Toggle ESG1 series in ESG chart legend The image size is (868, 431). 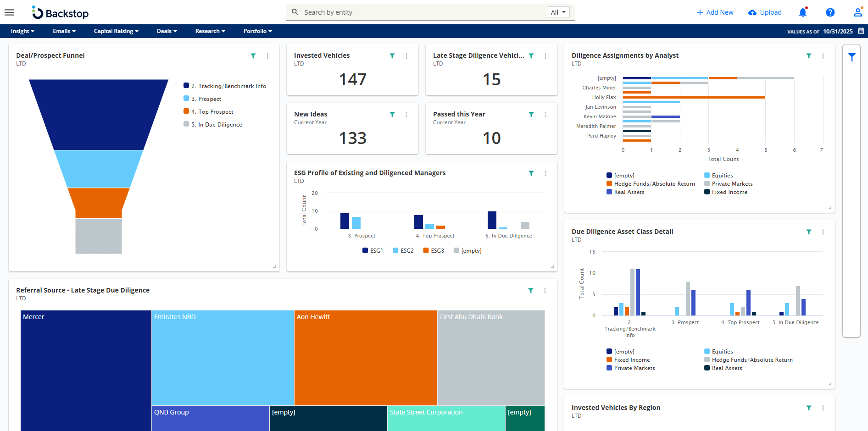[373, 251]
